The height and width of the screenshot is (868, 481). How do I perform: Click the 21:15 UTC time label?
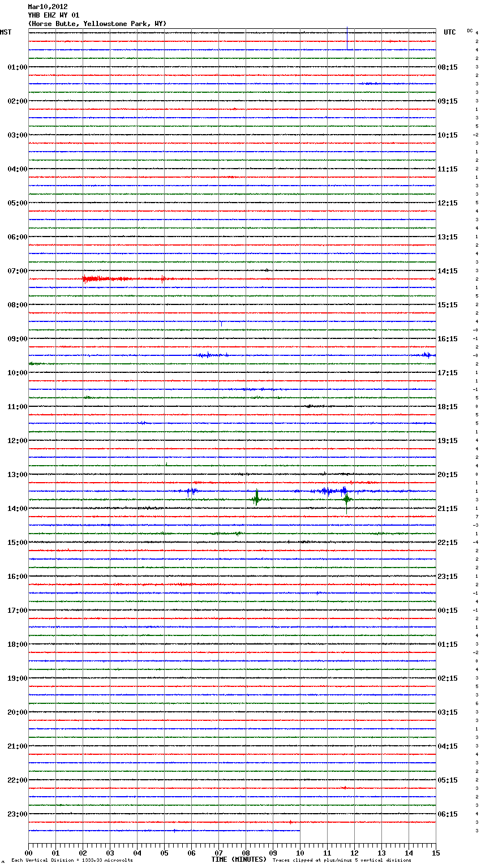pos(448,509)
